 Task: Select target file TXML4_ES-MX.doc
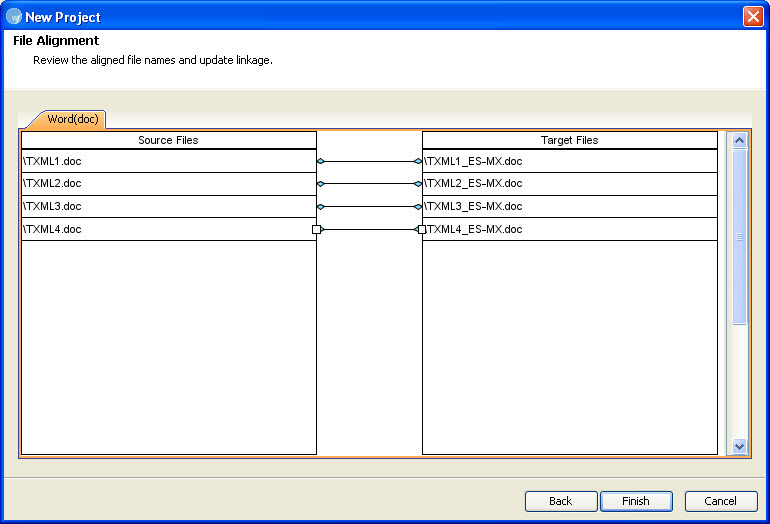pyautogui.click(x=570, y=229)
